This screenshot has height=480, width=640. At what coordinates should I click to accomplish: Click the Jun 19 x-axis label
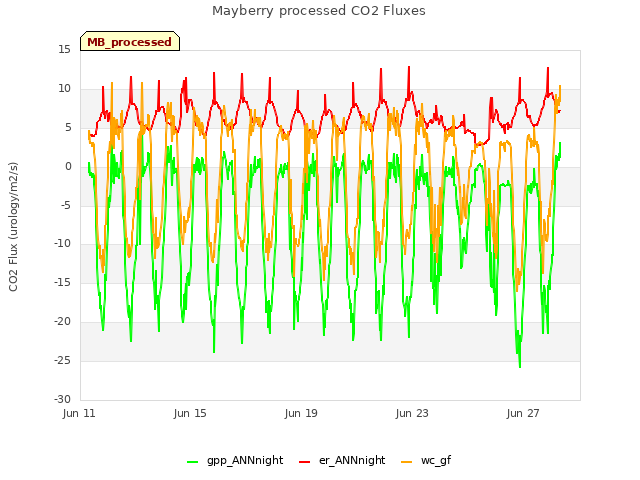pyautogui.click(x=301, y=413)
